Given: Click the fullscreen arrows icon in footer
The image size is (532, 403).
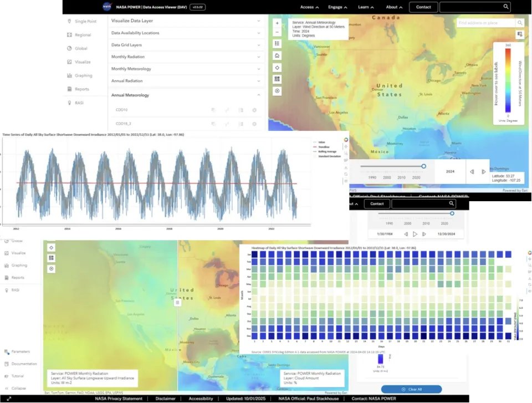Looking at the screenshot, I should point(9,399).
